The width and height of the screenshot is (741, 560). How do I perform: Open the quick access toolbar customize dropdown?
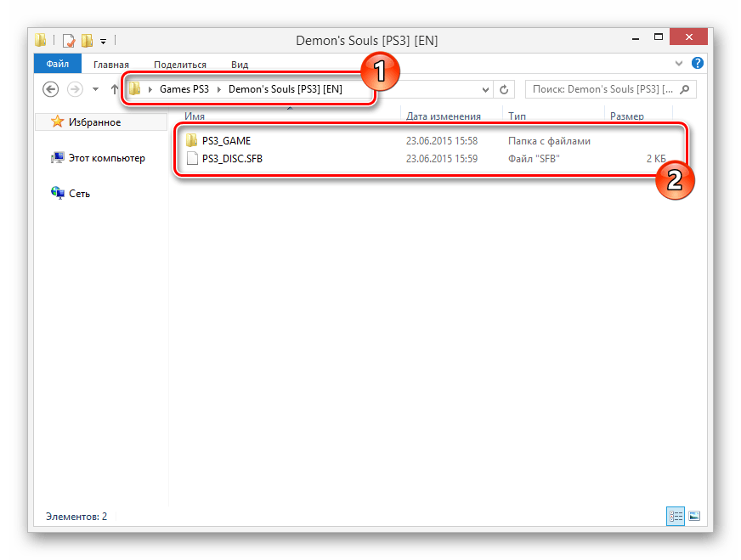tap(103, 40)
